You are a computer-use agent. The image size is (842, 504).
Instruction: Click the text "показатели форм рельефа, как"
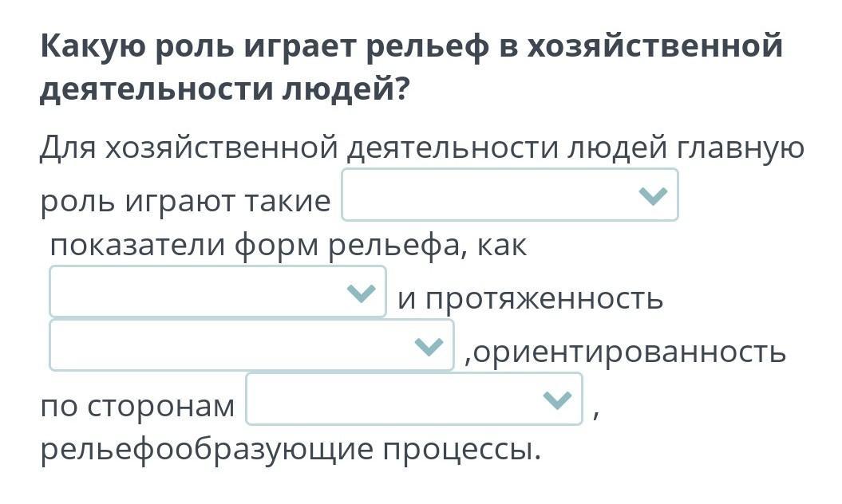click(x=288, y=245)
